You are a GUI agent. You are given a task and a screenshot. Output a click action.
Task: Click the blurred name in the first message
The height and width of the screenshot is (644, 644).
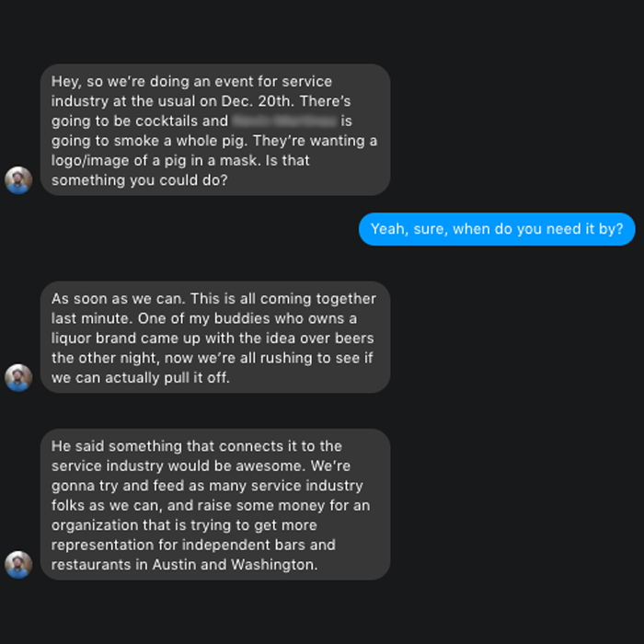284,121
